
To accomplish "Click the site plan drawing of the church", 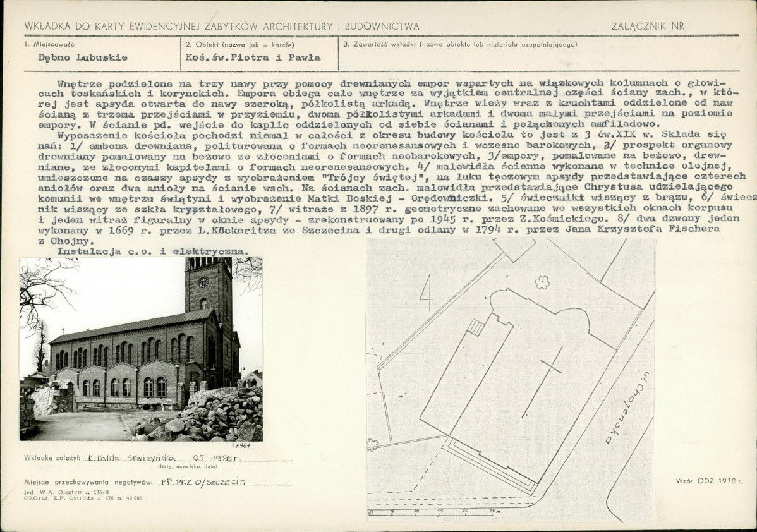I will (x=510, y=378).
